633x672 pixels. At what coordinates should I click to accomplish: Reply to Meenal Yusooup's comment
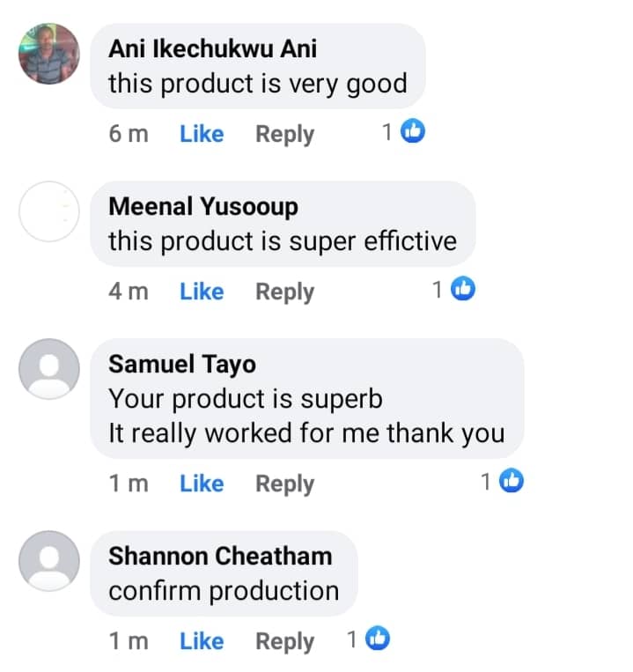284,292
